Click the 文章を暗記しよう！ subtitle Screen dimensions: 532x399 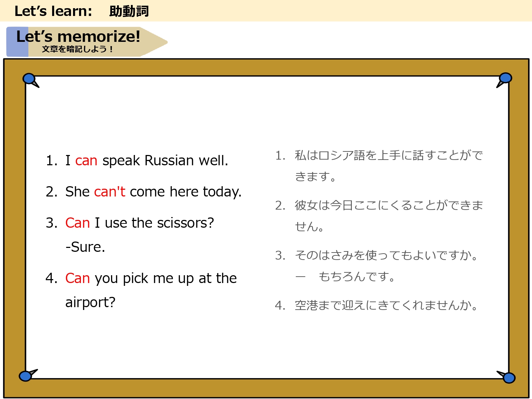point(78,49)
